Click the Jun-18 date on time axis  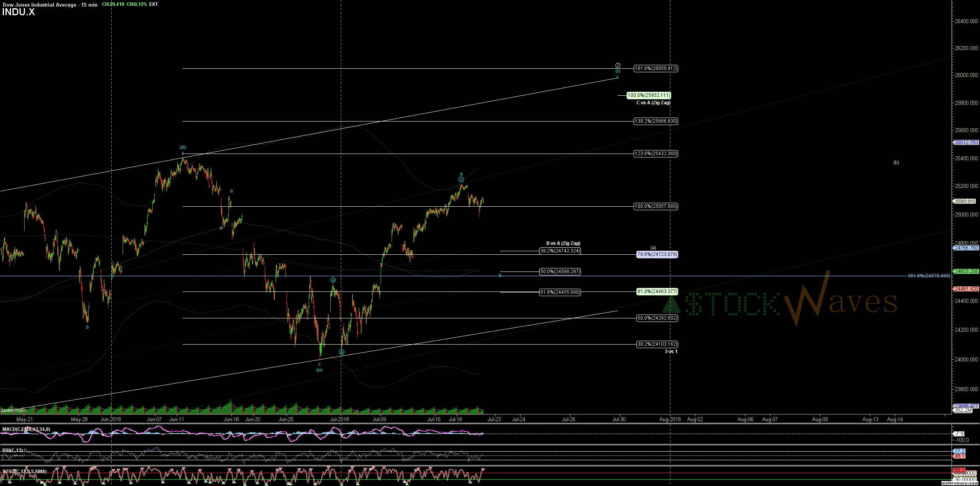232,419
